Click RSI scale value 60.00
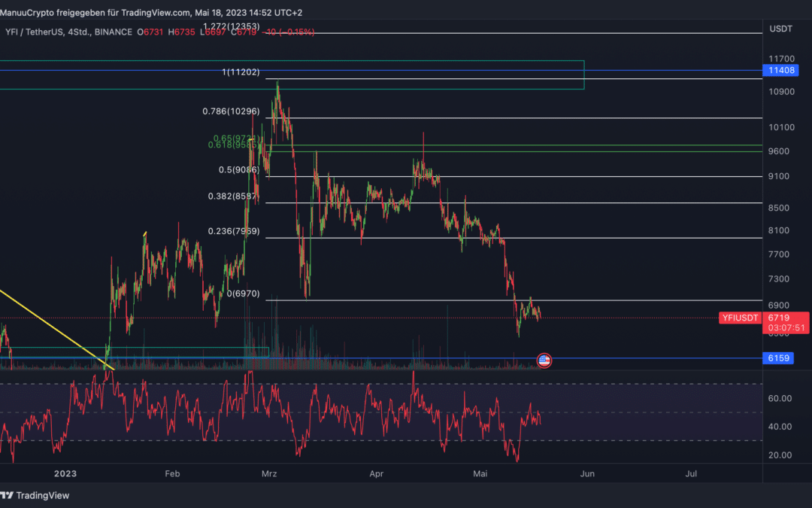Screen dimensions: 812x508 (x=780, y=399)
